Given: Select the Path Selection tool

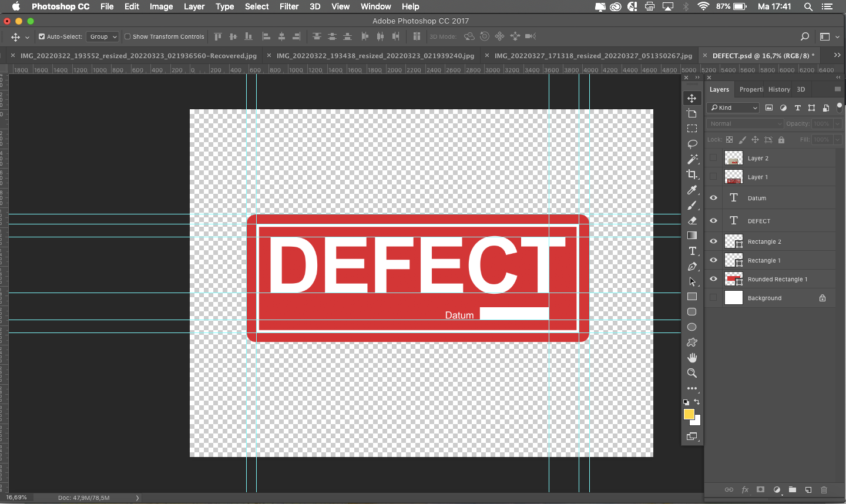Looking at the screenshot, I should coord(692,281).
